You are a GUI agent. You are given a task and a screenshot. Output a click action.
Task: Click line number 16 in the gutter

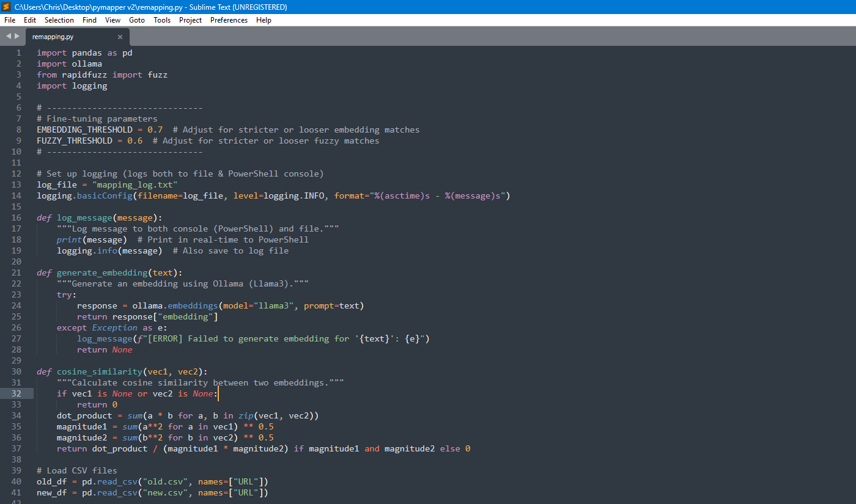click(x=16, y=217)
